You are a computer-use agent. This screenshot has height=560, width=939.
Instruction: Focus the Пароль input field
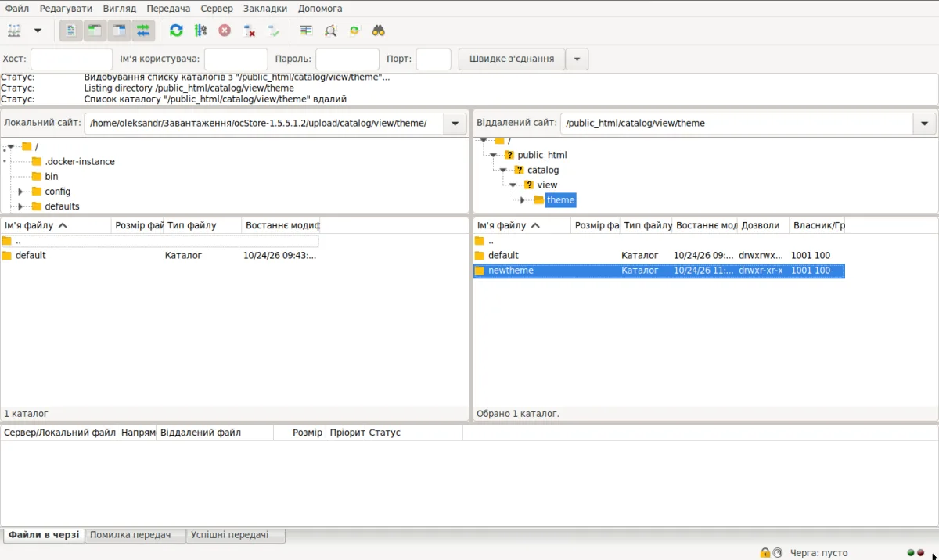click(347, 59)
